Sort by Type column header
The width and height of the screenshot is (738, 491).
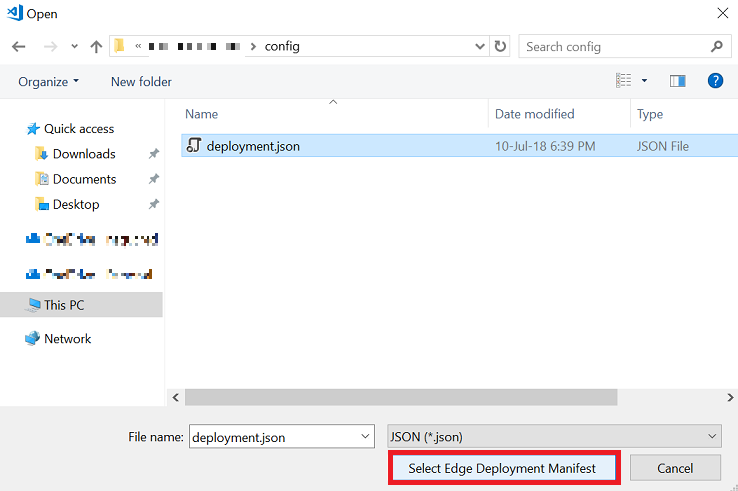[x=650, y=114]
